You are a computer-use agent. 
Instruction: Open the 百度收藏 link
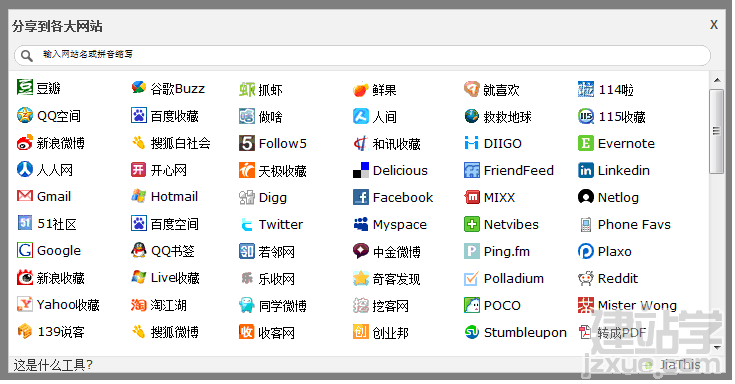[174, 116]
